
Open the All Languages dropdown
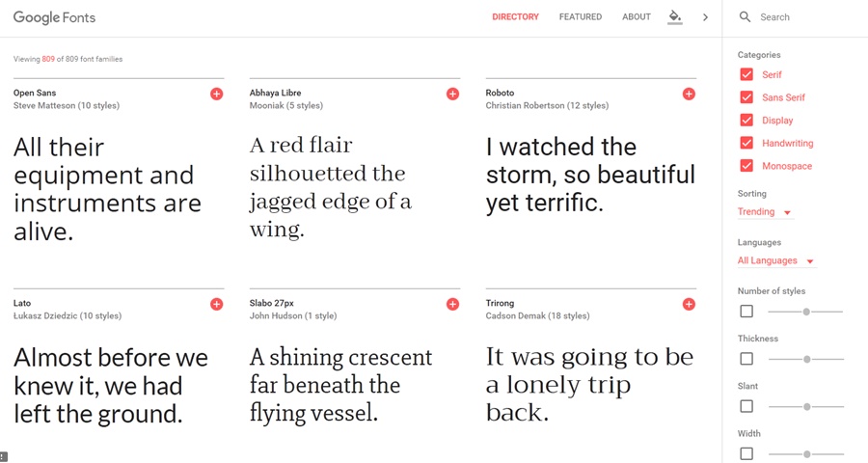click(x=776, y=260)
